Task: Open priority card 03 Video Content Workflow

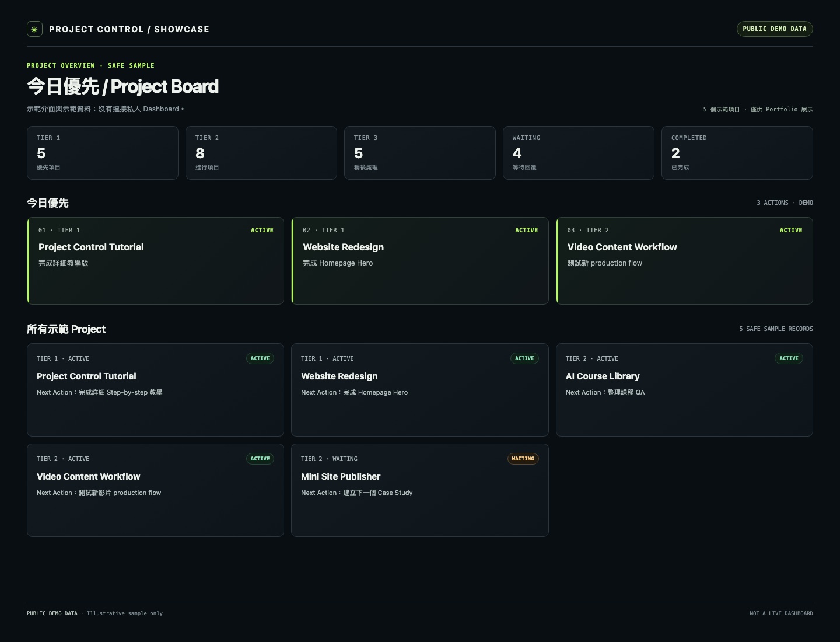Action: 684,261
